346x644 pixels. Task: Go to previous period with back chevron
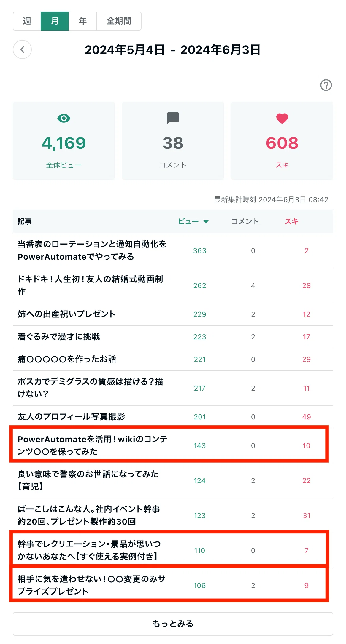click(22, 49)
